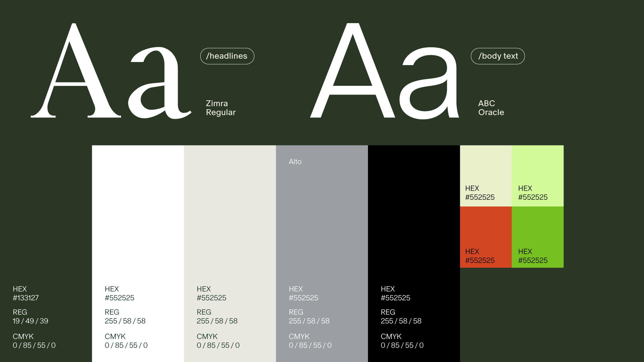Select the light beige color swatch column
Viewport: 644px width, 362px height.
[230, 215]
